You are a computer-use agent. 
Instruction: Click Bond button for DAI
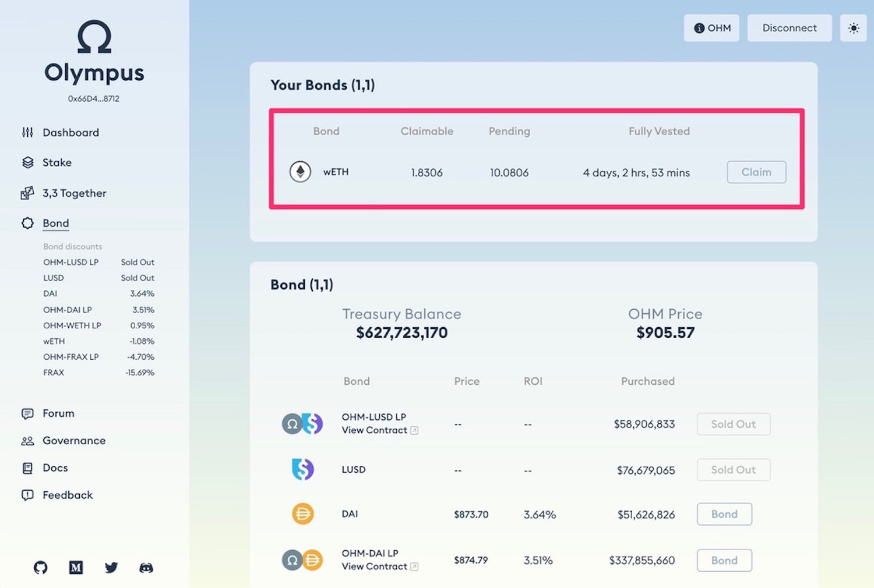click(x=724, y=514)
